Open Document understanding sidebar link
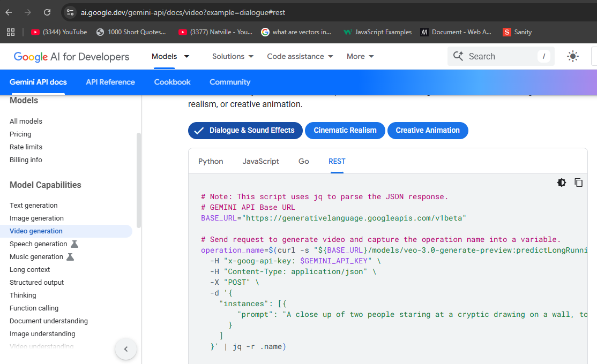The image size is (597, 364). [49, 321]
